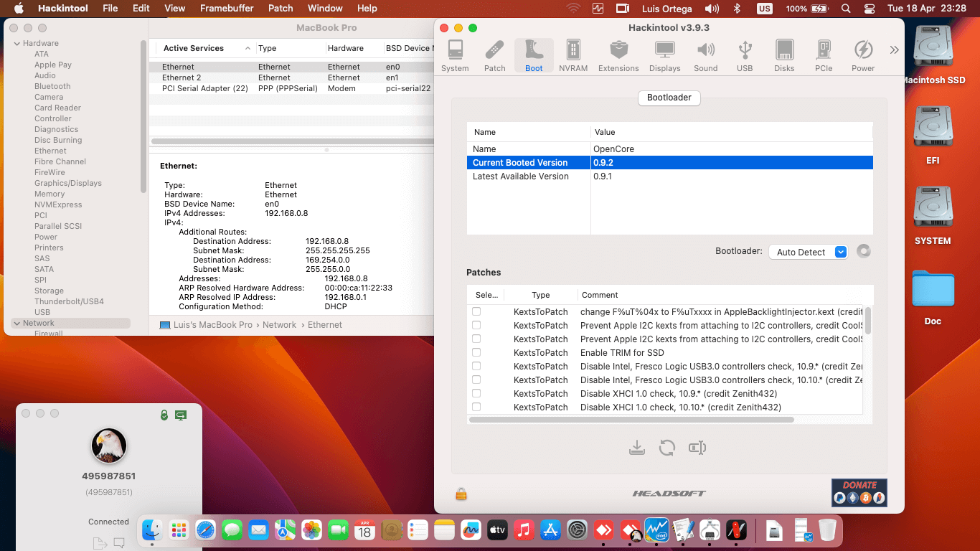Click the file transfer icon in AnyDesk window
980x551 pixels.
[x=100, y=542]
